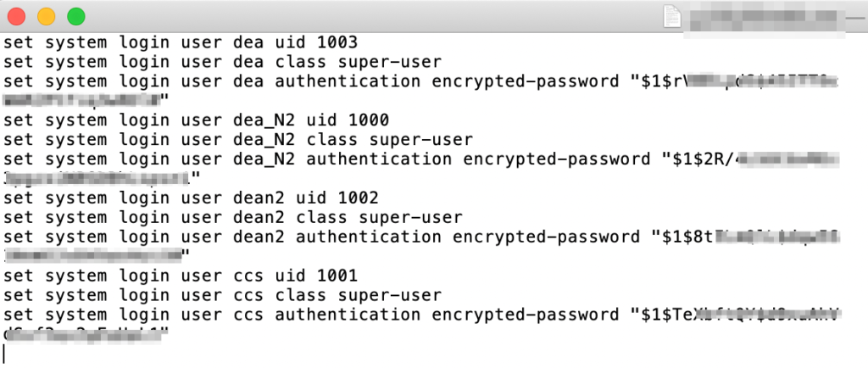The height and width of the screenshot is (368, 868).
Task: Click encrypted-password on dea authentication line
Action: point(525,81)
